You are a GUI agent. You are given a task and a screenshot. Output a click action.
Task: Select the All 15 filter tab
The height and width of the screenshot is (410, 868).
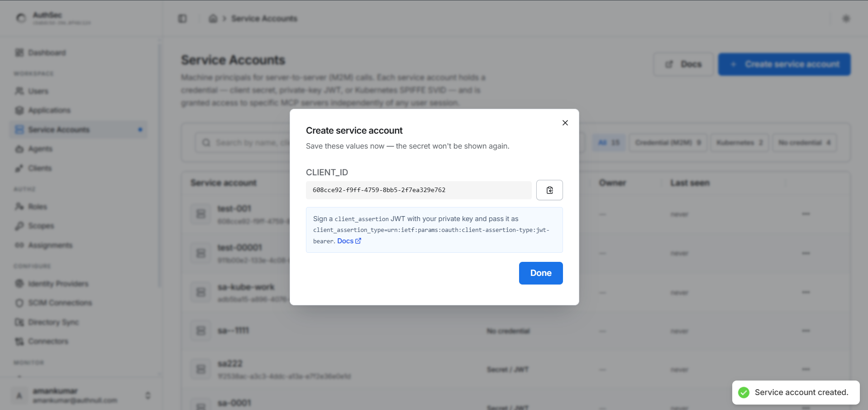[609, 143]
